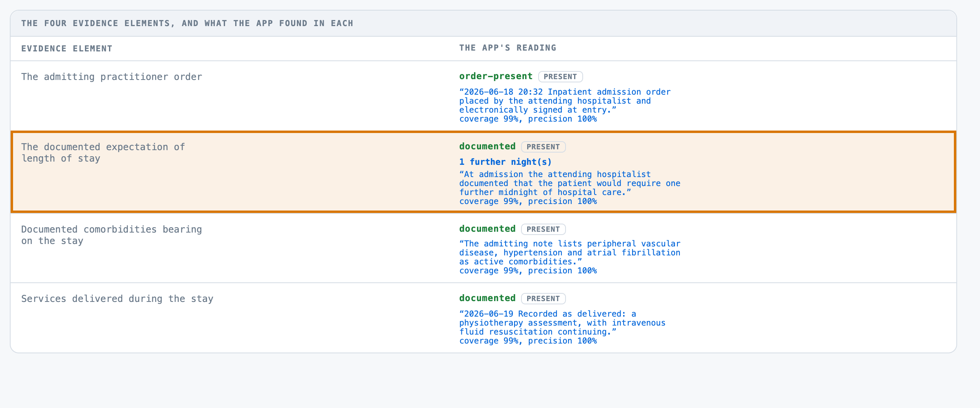This screenshot has width=980, height=408.
Task: Select the admitting practitioner order row
Action: (x=483, y=96)
